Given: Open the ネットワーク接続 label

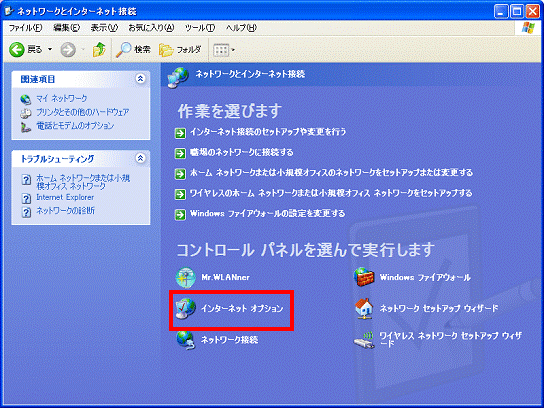Looking at the screenshot, I should (230, 340).
